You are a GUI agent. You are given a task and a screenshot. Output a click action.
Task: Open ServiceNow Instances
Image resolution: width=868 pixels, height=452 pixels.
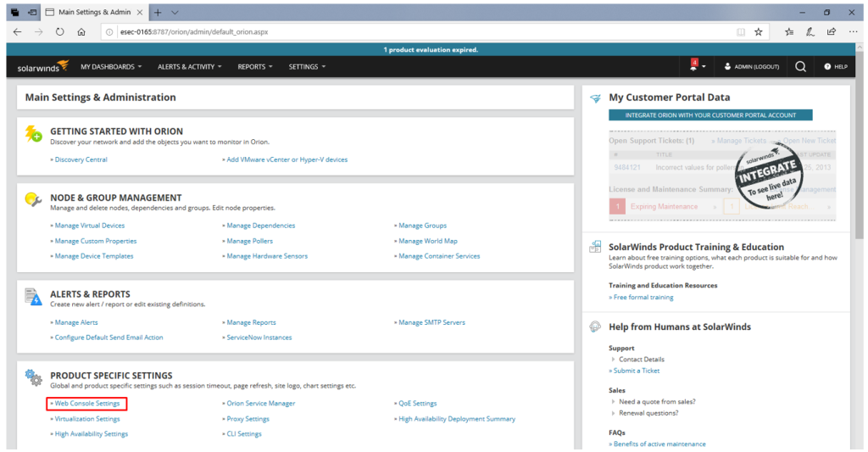pyautogui.click(x=259, y=338)
